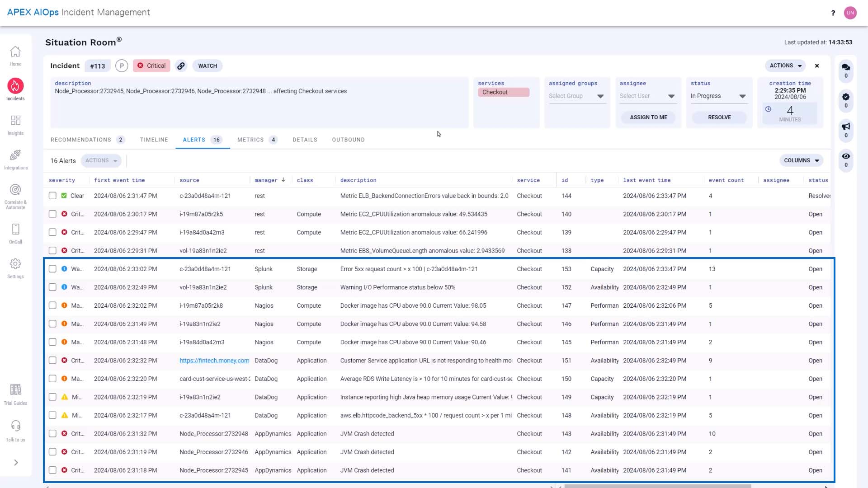This screenshot has width=868, height=488.
Task: Switch to RECOMMENDATIONS tab
Action: point(87,140)
